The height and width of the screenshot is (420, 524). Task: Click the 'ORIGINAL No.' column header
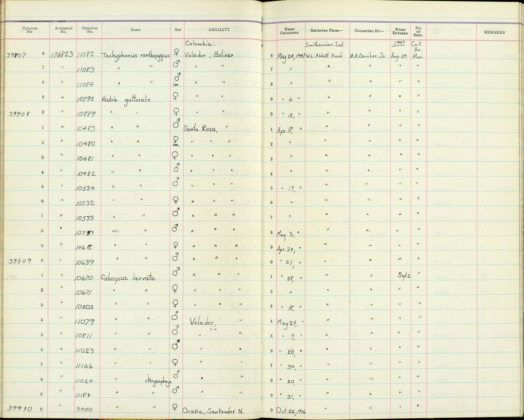[90, 30]
